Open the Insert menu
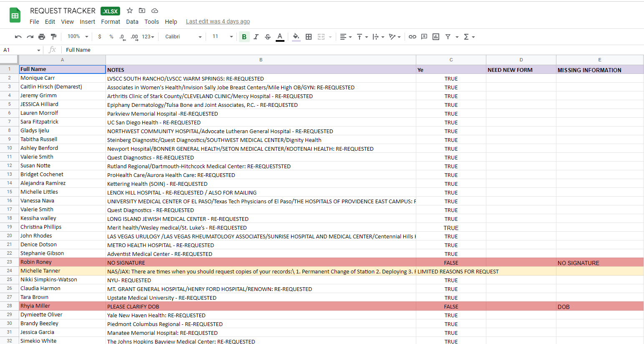644x344 pixels. [x=87, y=22]
